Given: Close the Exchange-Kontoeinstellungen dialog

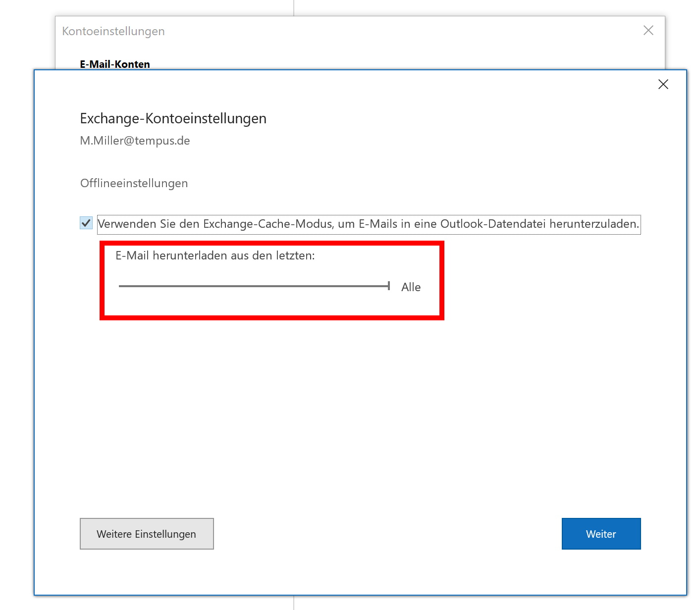Looking at the screenshot, I should (x=663, y=84).
